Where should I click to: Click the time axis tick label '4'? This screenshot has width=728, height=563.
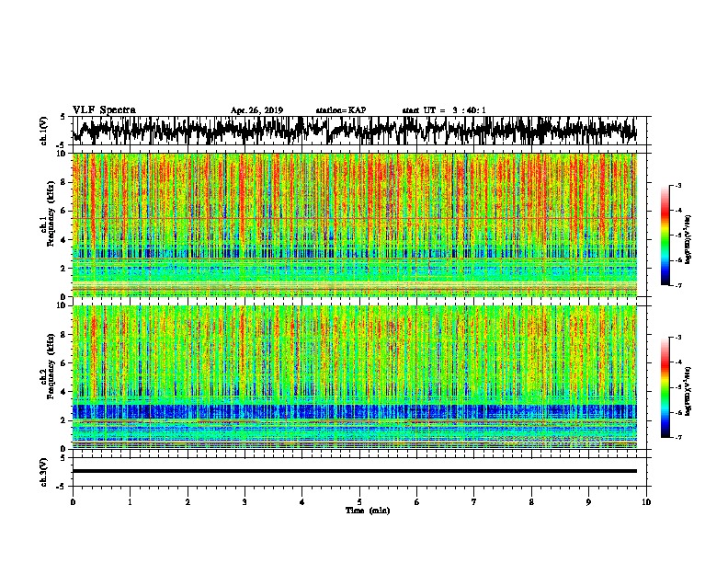[302, 502]
